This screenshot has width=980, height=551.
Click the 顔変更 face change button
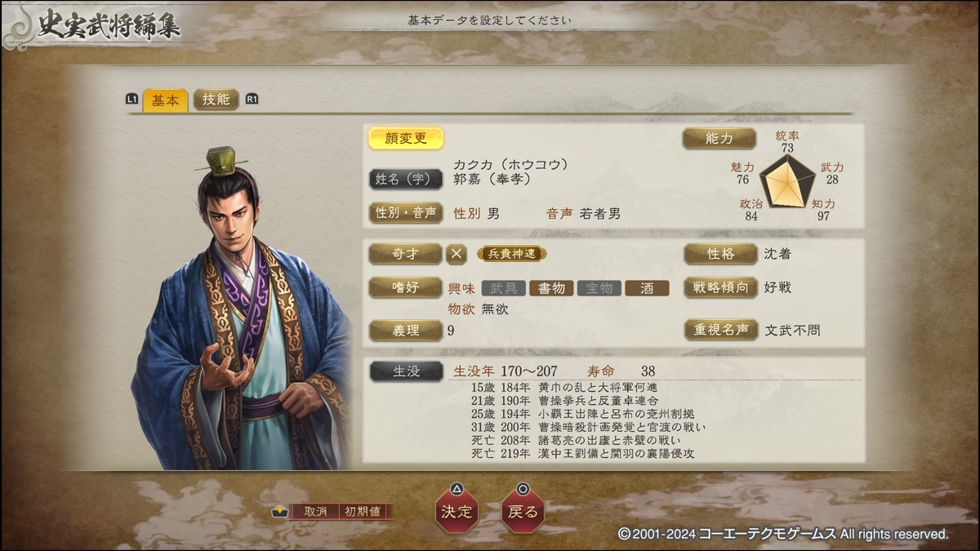406,138
